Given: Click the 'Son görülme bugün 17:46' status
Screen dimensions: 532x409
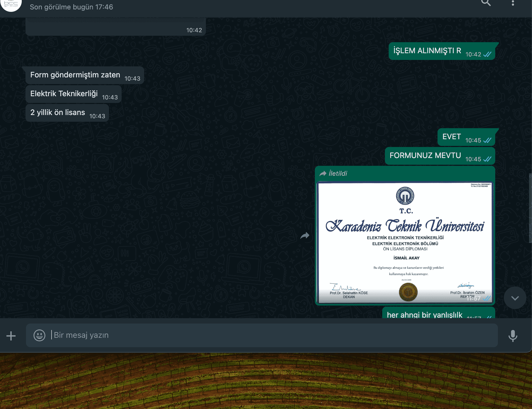Looking at the screenshot, I should [71, 7].
